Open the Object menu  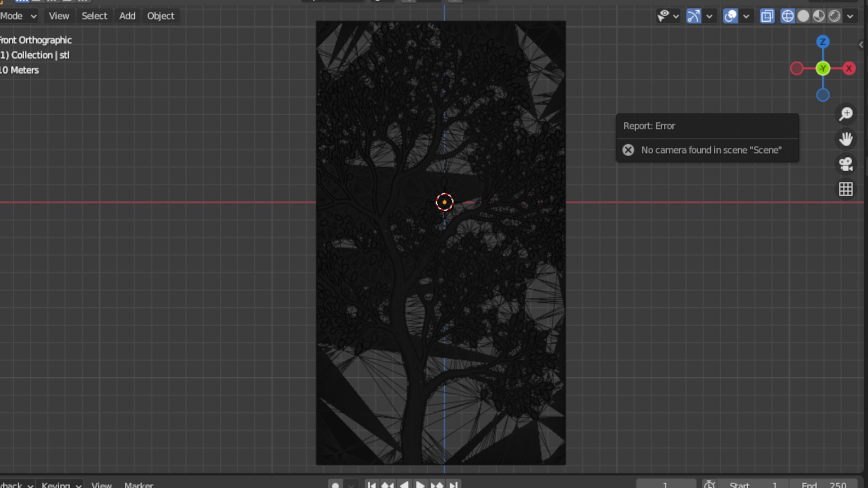(160, 16)
